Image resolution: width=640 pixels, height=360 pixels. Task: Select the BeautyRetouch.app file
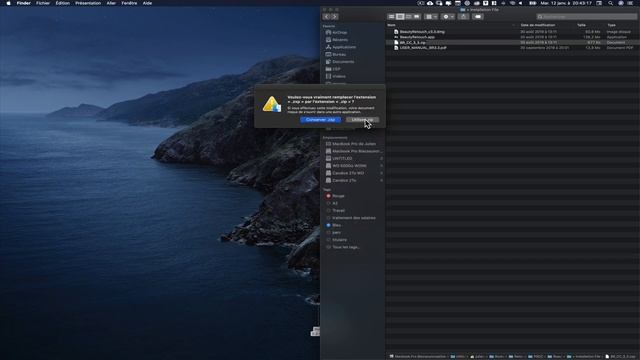tap(417, 37)
